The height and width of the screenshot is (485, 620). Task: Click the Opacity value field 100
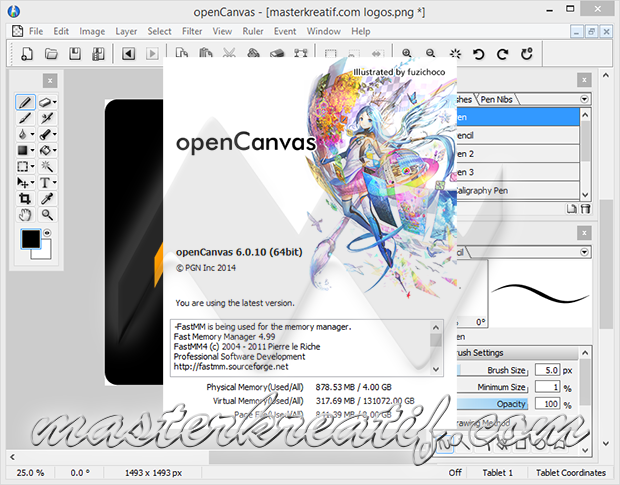pos(547,404)
